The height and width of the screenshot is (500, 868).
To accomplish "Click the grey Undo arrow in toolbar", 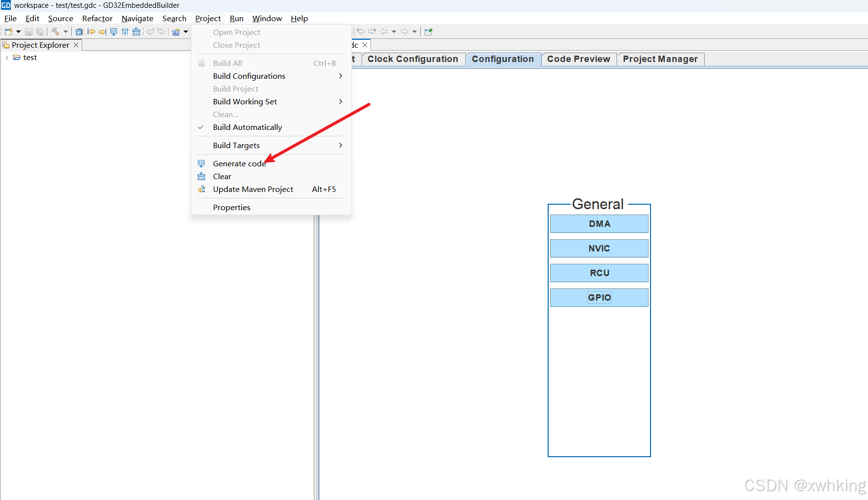I will 150,31.
